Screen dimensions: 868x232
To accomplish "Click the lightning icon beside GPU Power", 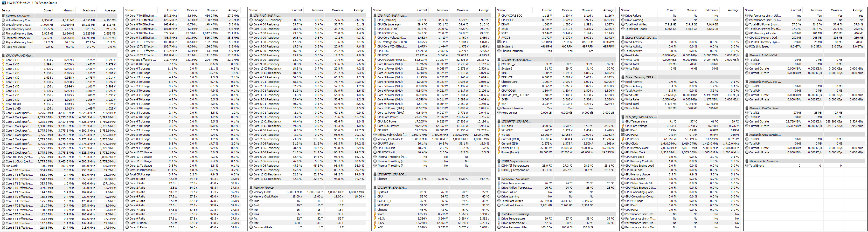I will point(623,139).
